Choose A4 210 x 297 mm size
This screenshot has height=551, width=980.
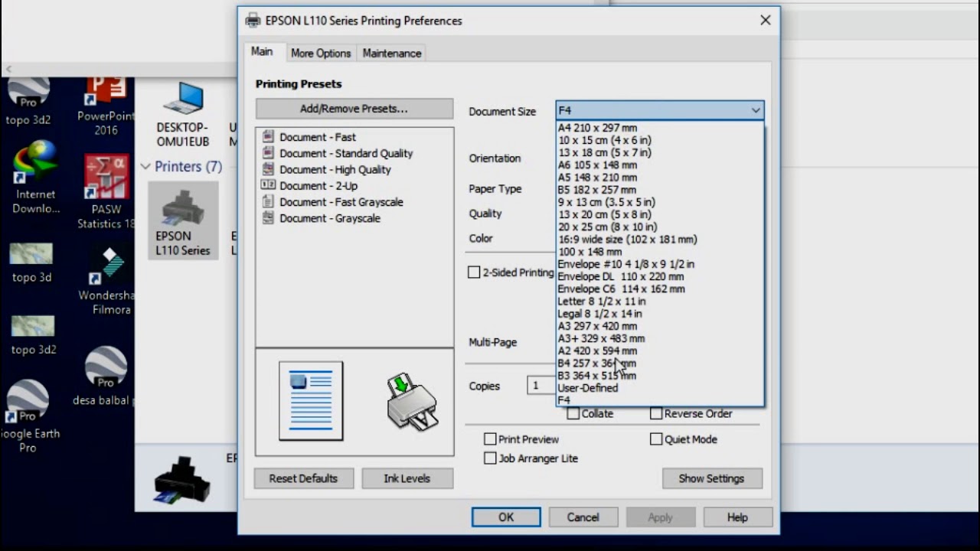660,128
